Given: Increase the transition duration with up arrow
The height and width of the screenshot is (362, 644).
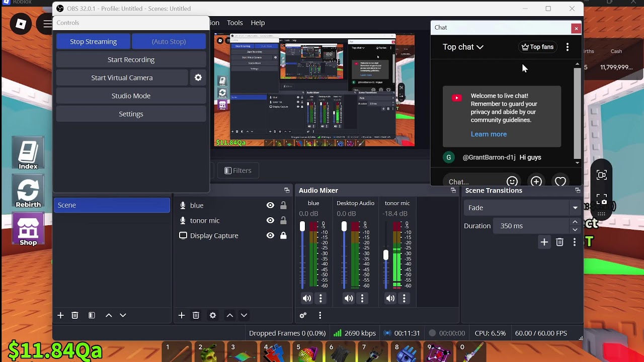Looking at the screenshot, I should (x=575, y=222).
